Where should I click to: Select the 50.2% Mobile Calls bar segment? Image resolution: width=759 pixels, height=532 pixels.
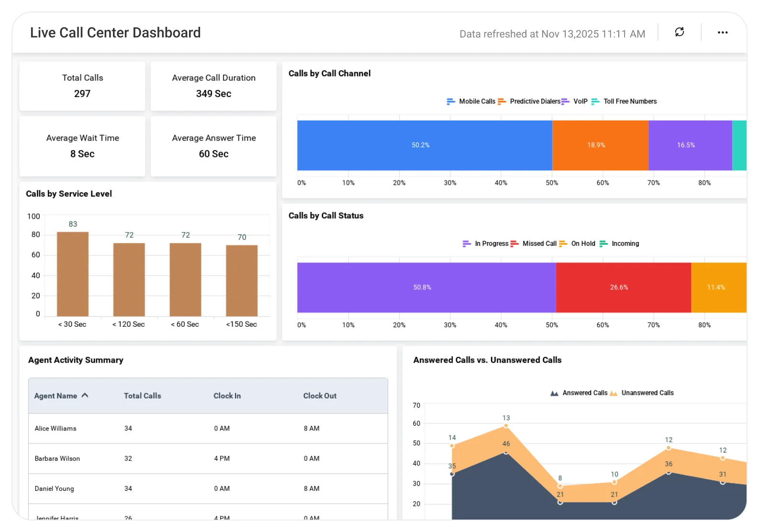coord(424,145)
